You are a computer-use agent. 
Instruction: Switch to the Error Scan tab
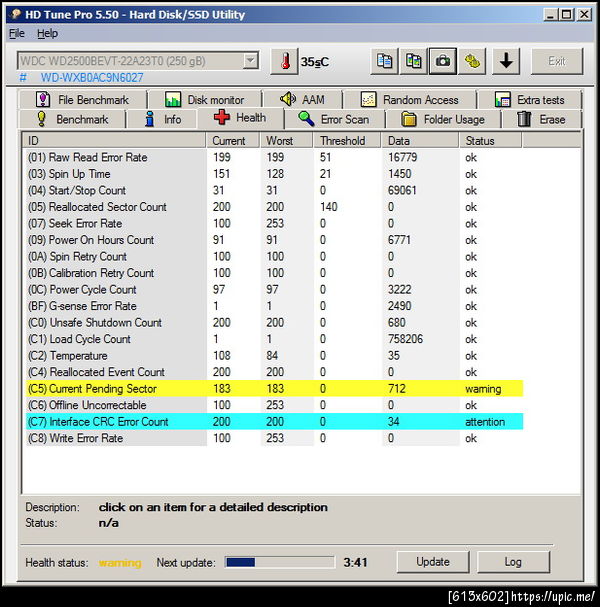pos(334,119)
